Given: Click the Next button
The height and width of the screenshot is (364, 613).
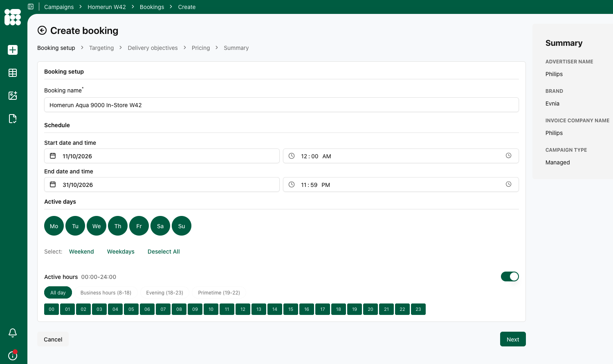Looking at the screenshot, I should pyautogui.click(x=513, y=339).
